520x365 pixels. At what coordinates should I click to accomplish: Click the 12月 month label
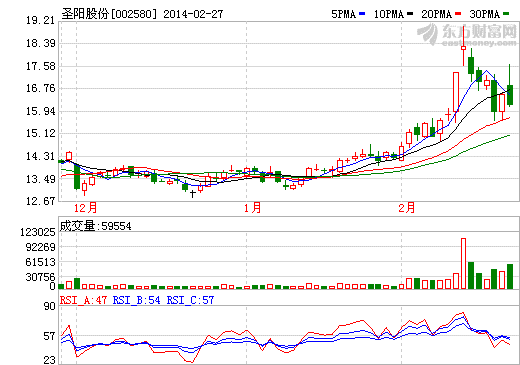coord(85,208)
